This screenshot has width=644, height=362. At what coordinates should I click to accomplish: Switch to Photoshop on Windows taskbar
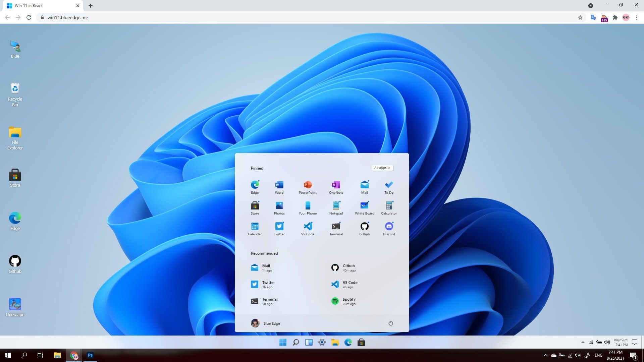[90, 355]
